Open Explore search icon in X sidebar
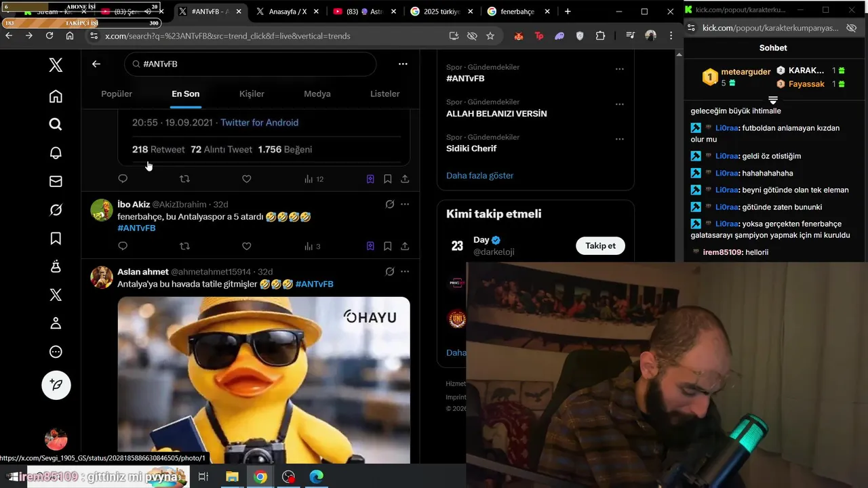Image resolution: width=868 pixels, height=488 pixels. coord(56,124)
